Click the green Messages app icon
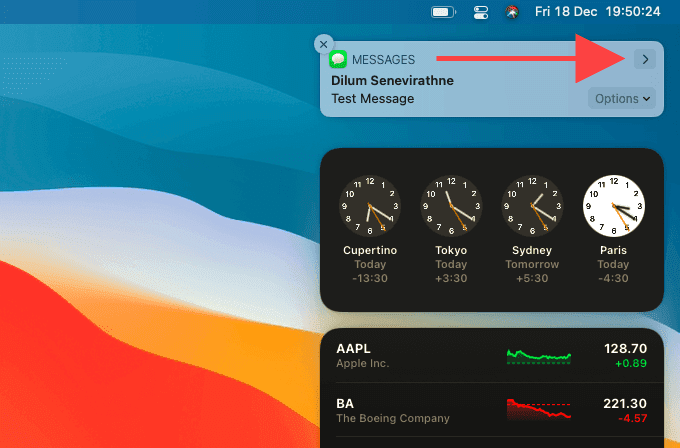Screen dimensions: 680x448 [339, 60]
